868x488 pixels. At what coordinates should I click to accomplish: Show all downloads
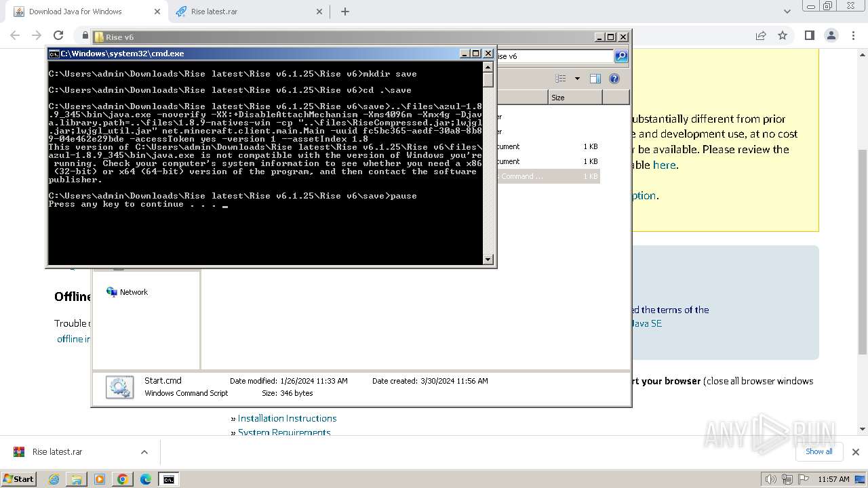pos(818,451)
